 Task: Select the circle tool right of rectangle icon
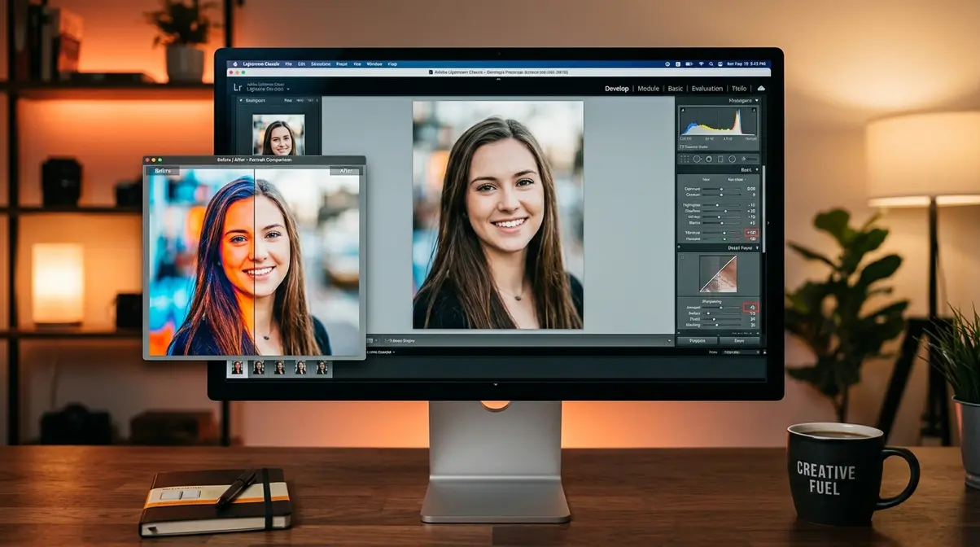(732, 159)
